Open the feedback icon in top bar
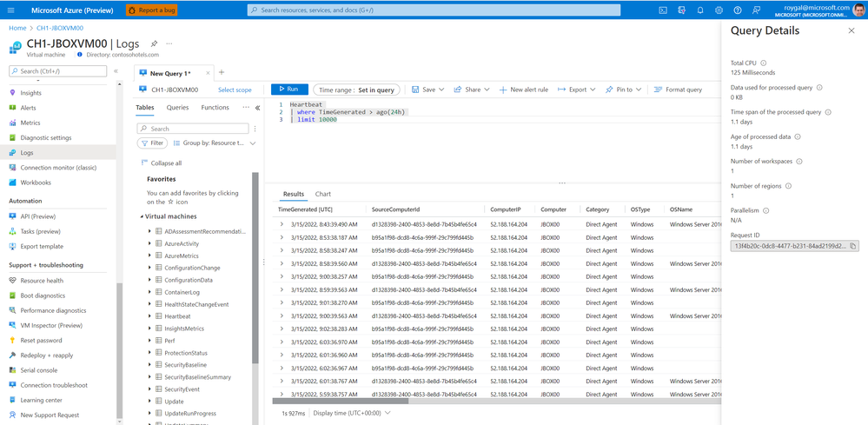 [757, 10]
